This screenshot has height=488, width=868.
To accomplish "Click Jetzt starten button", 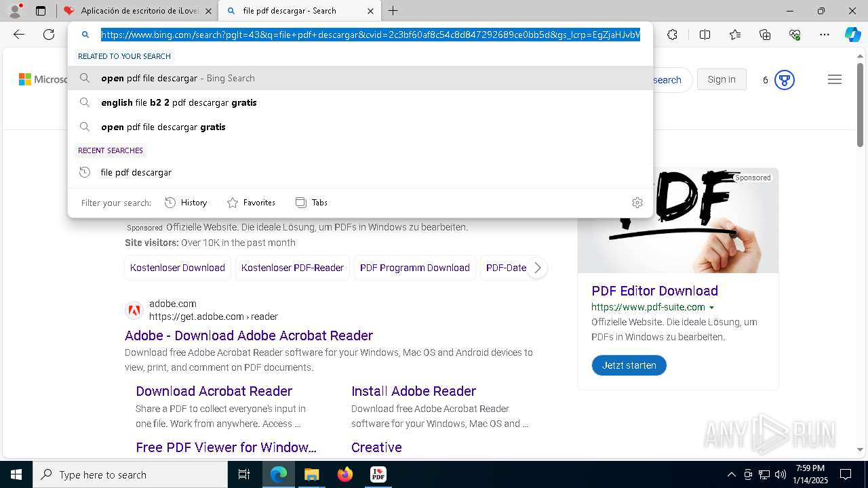I will pos(629,365).
